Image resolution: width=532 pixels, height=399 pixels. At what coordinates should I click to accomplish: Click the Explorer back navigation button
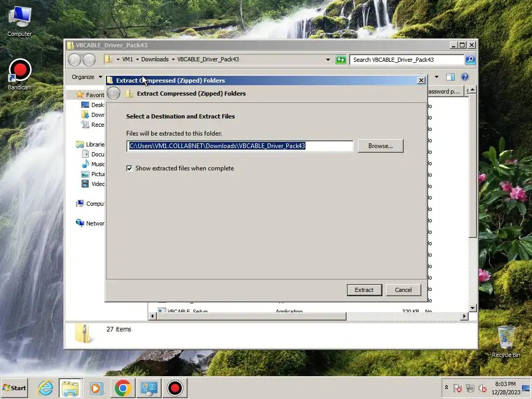[75, 60]
